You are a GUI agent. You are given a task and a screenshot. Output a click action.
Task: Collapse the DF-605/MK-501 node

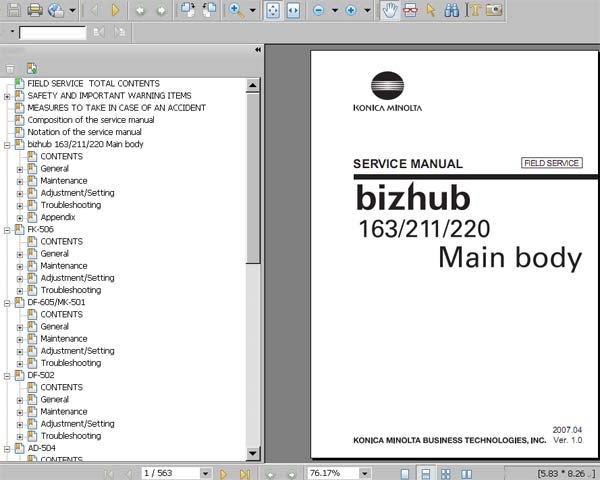[7, 303]
